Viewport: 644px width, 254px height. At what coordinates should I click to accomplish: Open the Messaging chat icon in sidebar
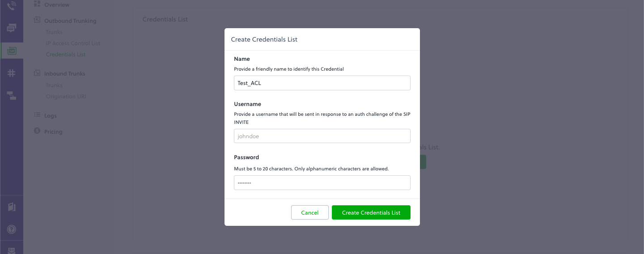click(x=12, y=28)
